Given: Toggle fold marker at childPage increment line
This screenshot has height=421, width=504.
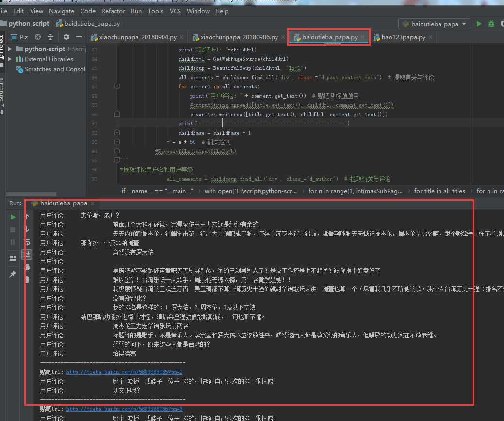Looking at the screenshot, I should pos(117,132).
